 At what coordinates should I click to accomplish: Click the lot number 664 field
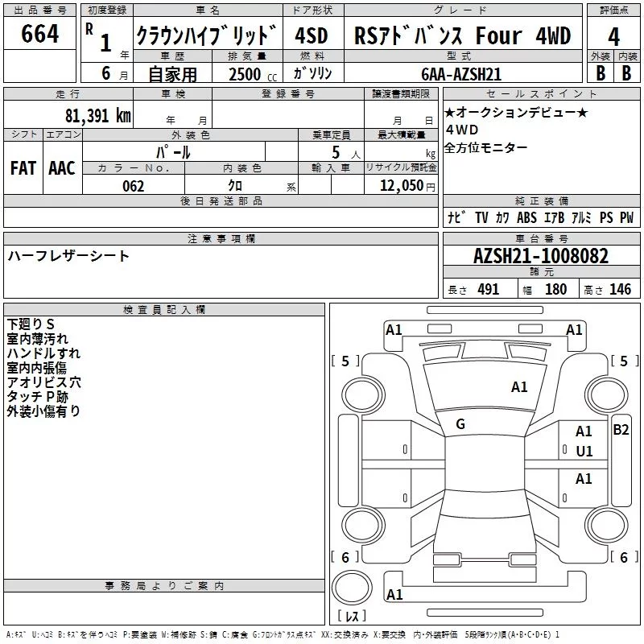click(x=39, y=33)
